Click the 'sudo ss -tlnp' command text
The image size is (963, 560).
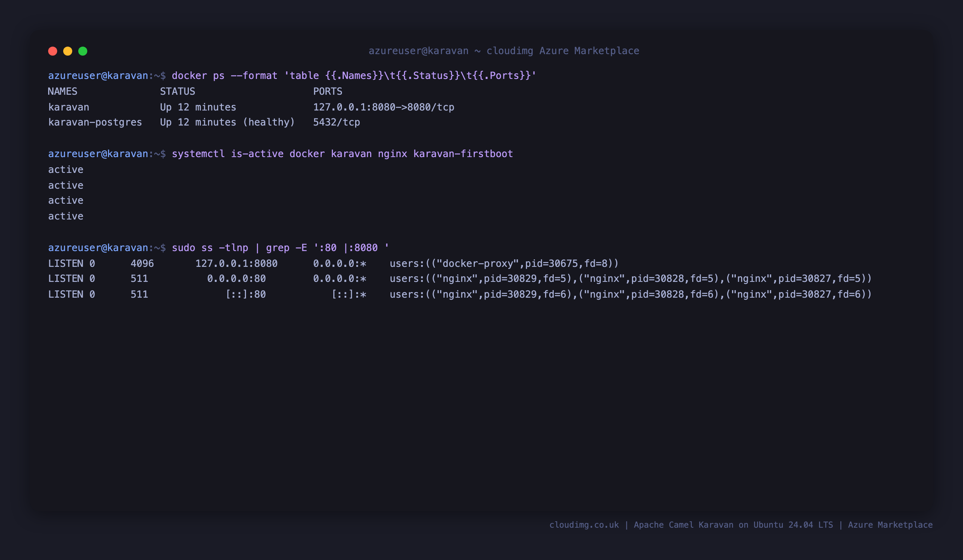tap(281, 248)
